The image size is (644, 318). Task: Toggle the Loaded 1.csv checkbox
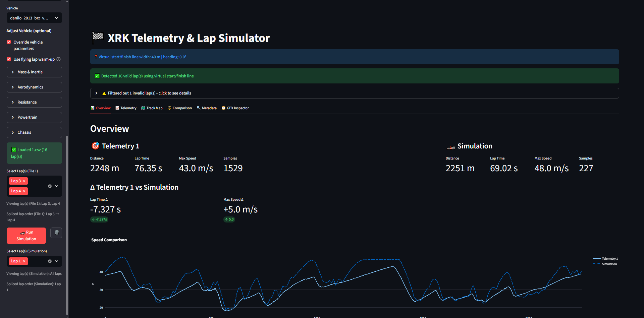[x=14, y=149]
